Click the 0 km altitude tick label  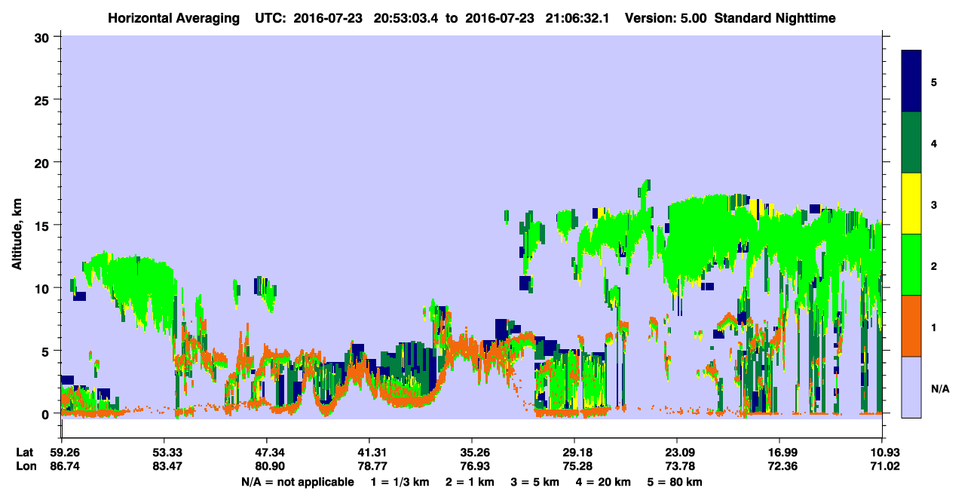(x=45, y=414)
